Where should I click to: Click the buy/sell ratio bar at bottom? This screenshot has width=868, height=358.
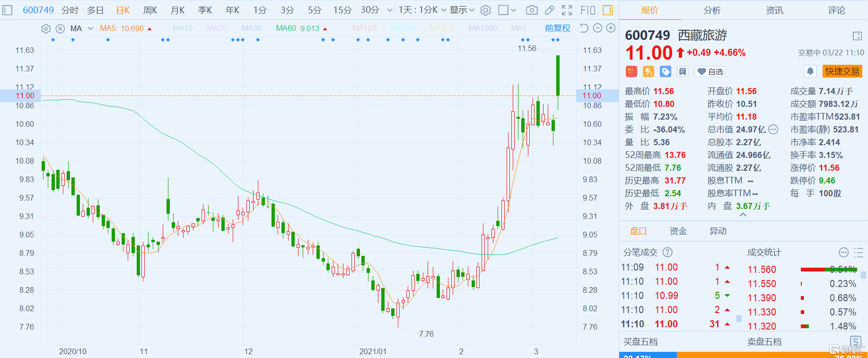(743, 355)
